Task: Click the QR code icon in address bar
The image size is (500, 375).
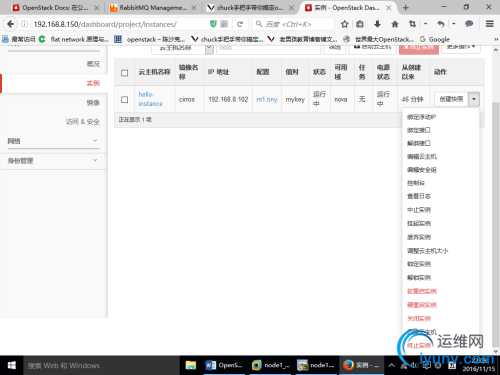Action: [224, 24]
